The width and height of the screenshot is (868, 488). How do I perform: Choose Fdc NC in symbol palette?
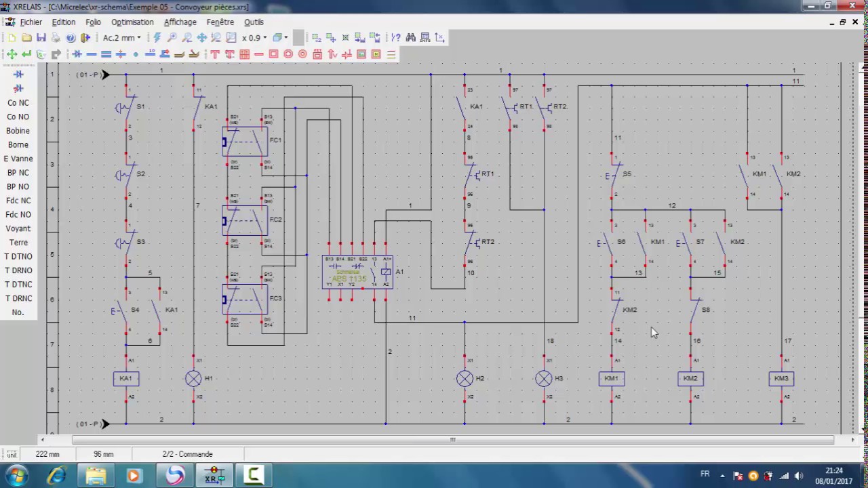18,201
